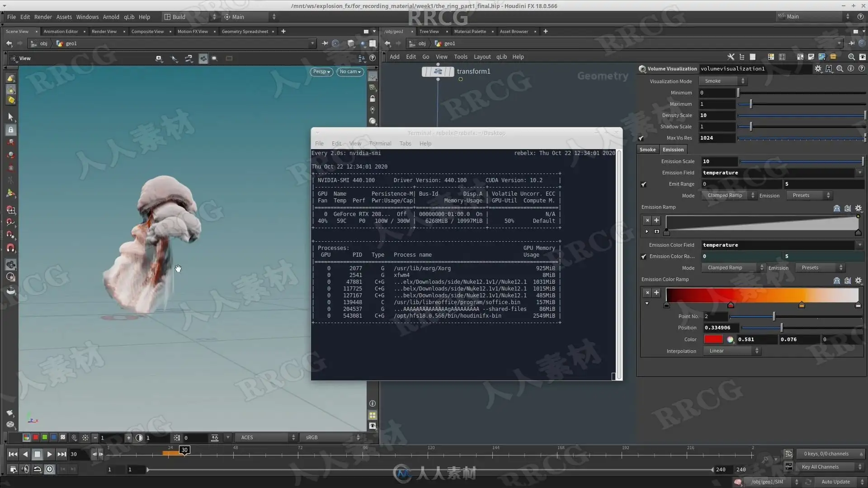Toggle the blue channel display button
Image resolution: width=868 pixels, height=488 pixels.
54,437
